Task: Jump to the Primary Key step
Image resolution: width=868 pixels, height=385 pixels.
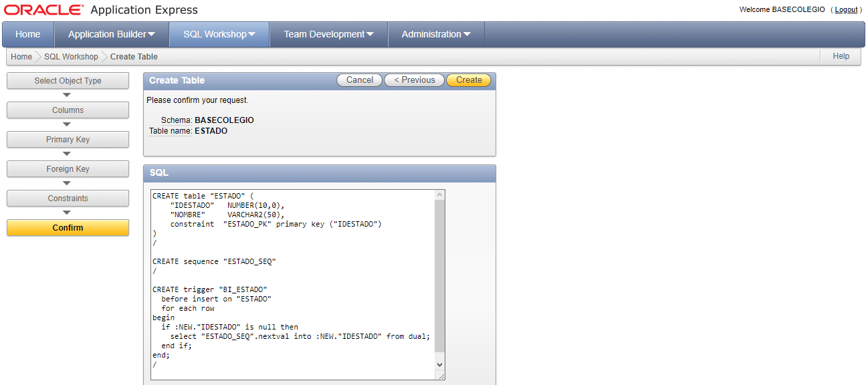Action: (x=68, y=140)
